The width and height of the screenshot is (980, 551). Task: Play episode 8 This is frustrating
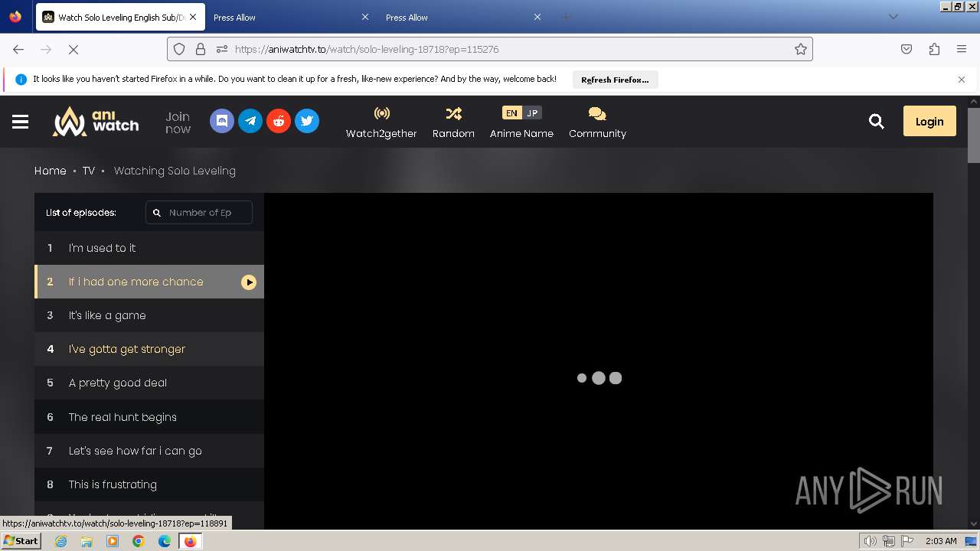[x=149, y=484]
